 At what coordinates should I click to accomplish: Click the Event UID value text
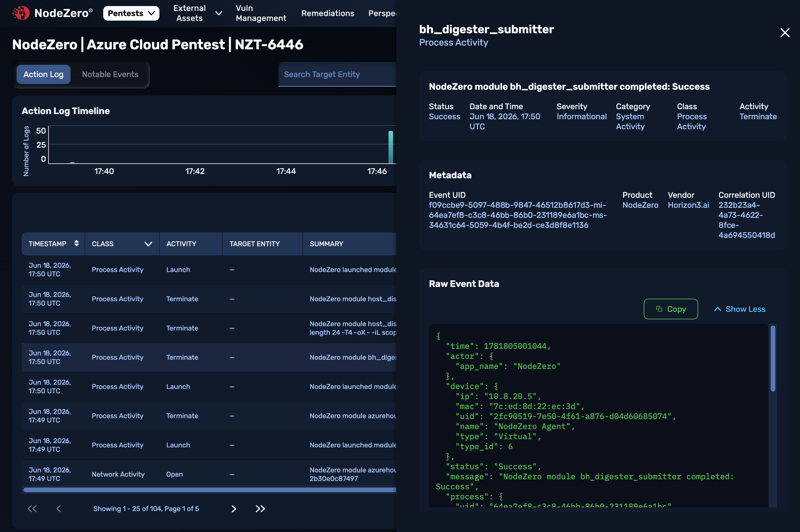coord(518,215)
